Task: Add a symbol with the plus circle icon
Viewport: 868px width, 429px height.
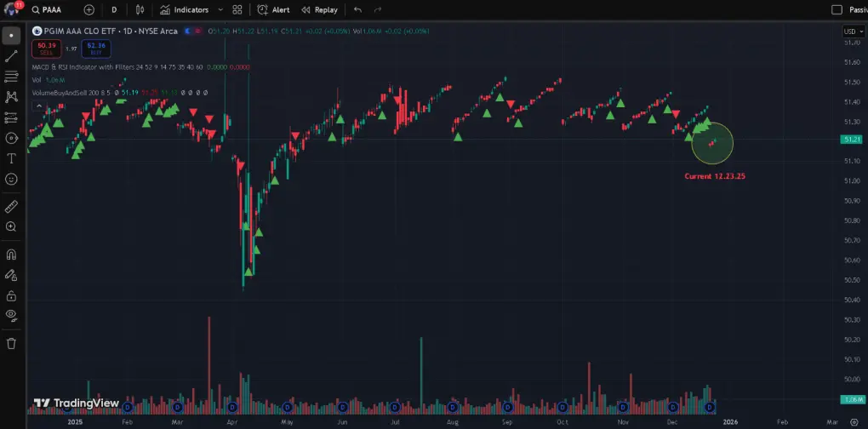Action: pos(89,10)
